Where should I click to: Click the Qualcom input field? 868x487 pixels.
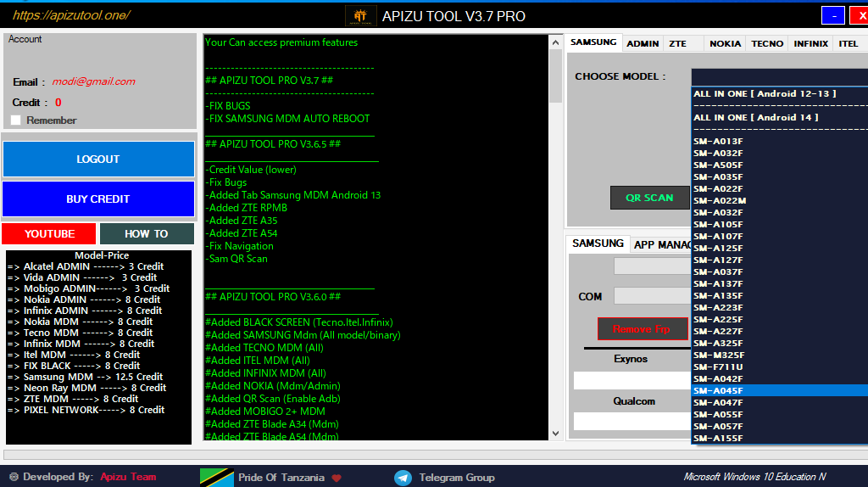pyautogui.click(x=632, y=422)
